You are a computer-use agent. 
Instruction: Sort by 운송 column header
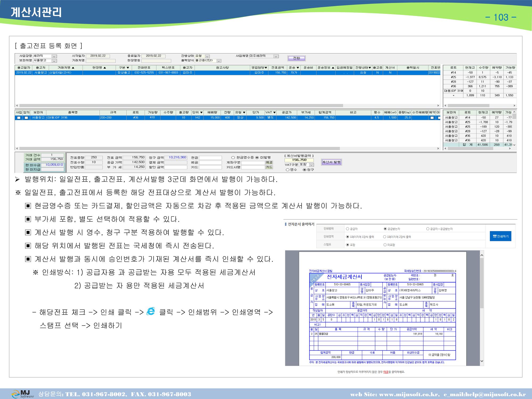click(294, 68)
